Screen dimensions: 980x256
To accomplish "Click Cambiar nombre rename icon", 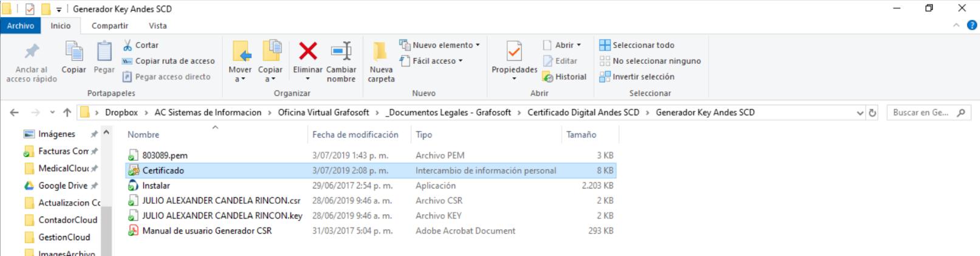I will 341,52.
